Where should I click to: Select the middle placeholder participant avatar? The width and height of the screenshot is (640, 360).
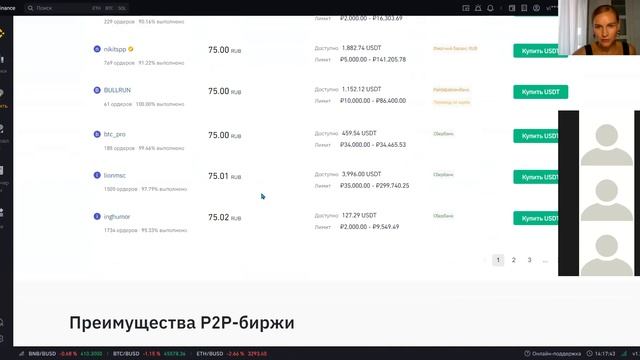pos(607,200)
